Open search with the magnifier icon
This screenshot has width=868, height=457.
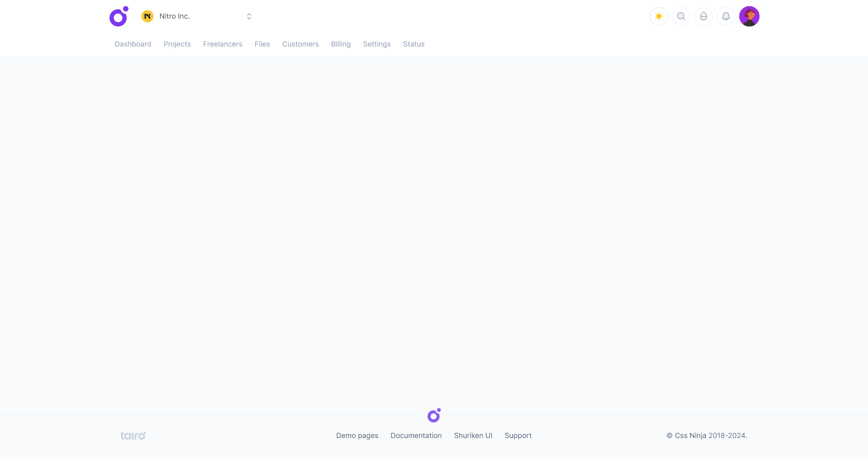pyautogui.click(x=681, y=16)
